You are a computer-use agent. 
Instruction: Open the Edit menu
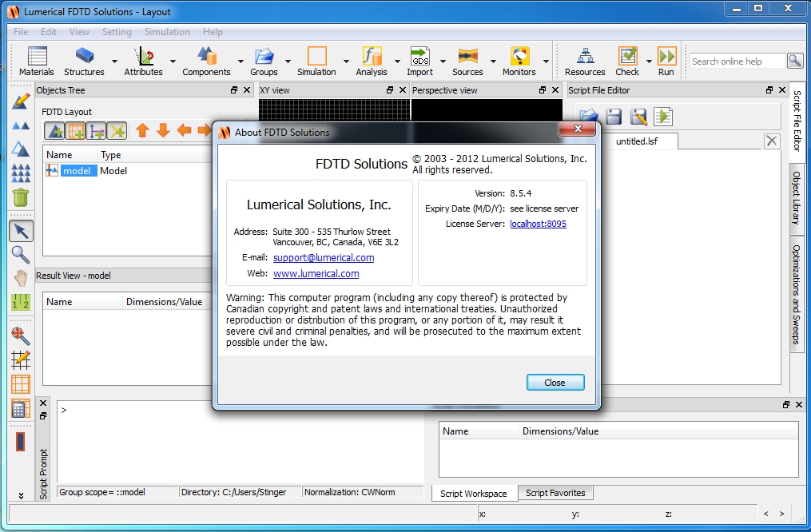pos(49,31)
